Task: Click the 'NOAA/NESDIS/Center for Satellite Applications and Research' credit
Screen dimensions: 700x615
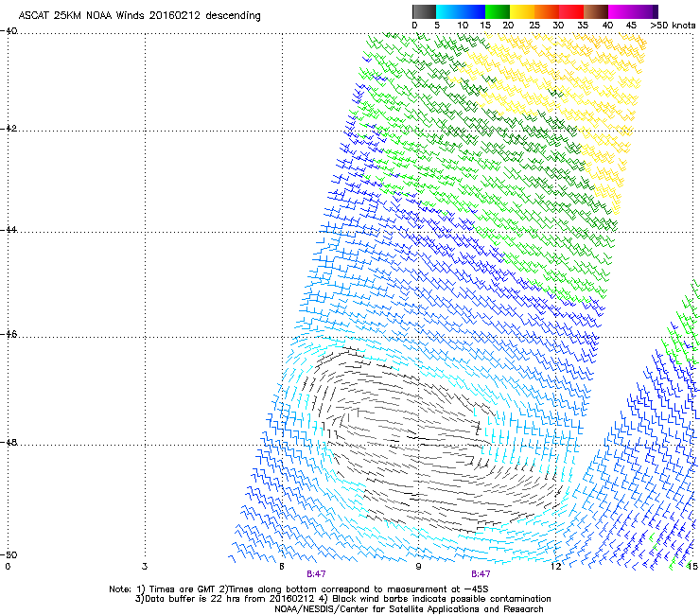Action: point(409,609)
